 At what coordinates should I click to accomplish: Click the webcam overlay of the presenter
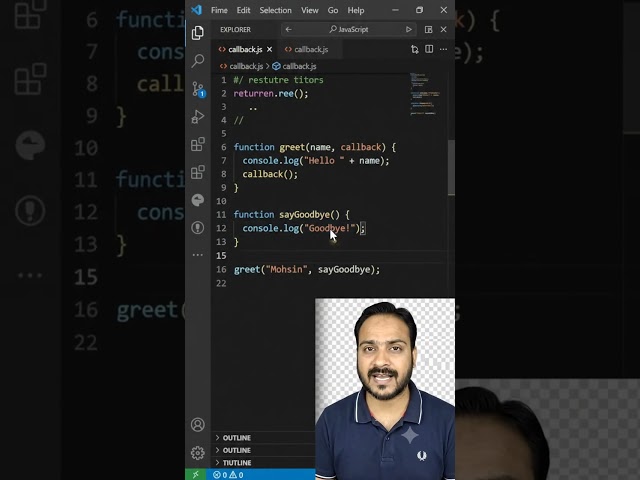(385, 389)
